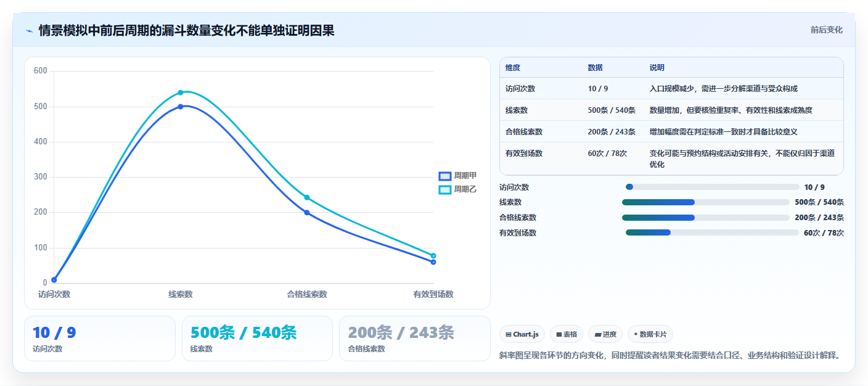
Task: Click the 周期甲 data point at 有效到场数
Action: (433, 262)
